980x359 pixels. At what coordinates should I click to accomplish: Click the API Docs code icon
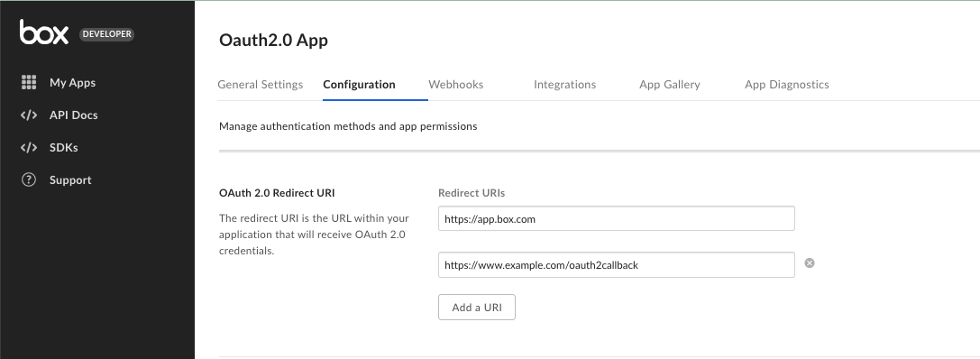29,115
